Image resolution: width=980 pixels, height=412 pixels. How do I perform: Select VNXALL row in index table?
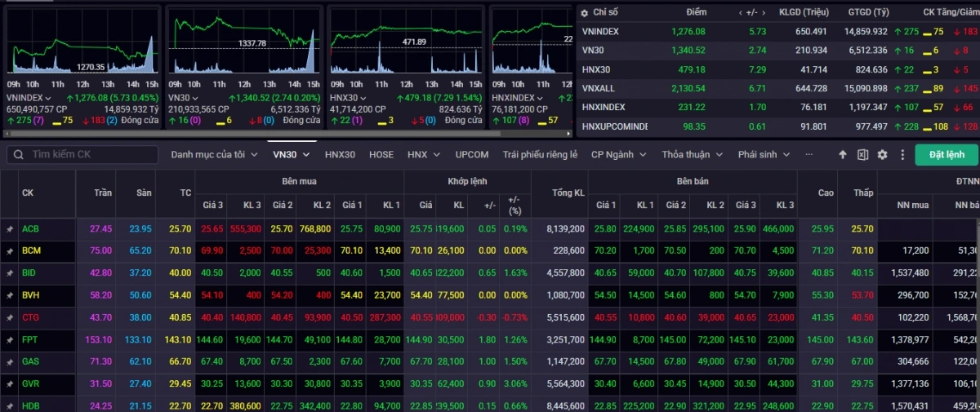click(777, 88)
